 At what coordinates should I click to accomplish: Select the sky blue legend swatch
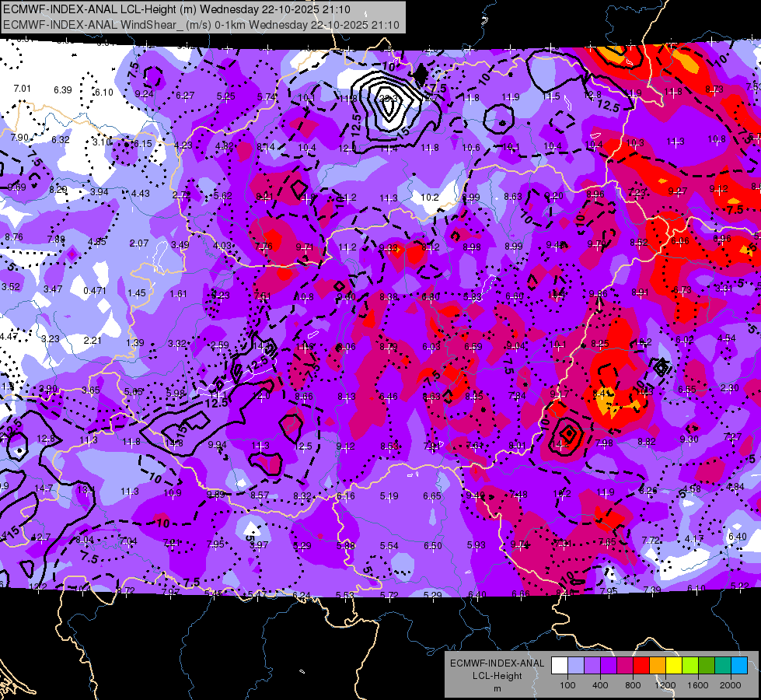pos(739,665)
